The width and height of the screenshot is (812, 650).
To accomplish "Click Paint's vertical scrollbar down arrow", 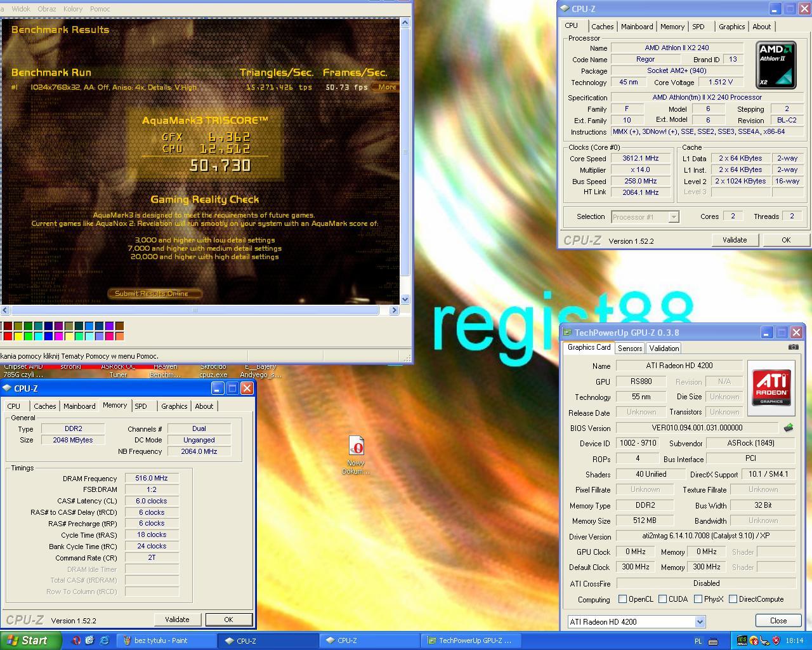I will coord(405,299).
